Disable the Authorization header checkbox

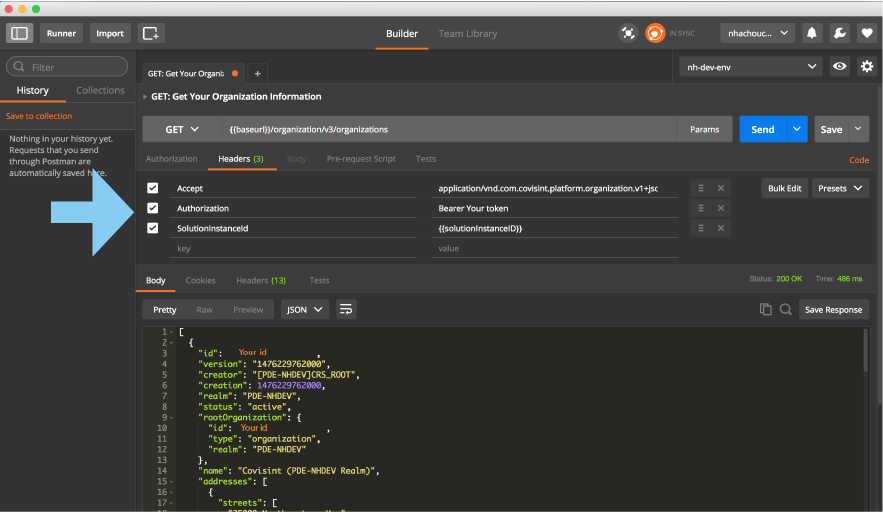click(x=153, y=208)
